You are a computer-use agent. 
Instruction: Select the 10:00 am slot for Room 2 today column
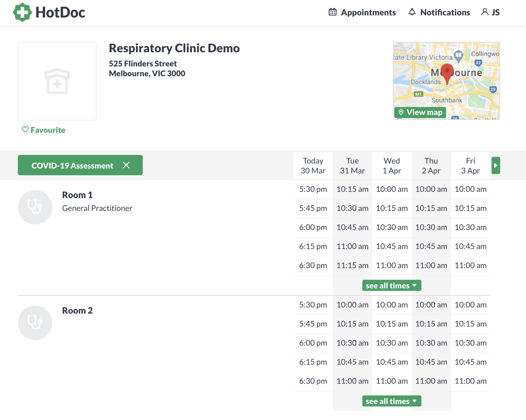pyautogui.click(x=352, y=305)
